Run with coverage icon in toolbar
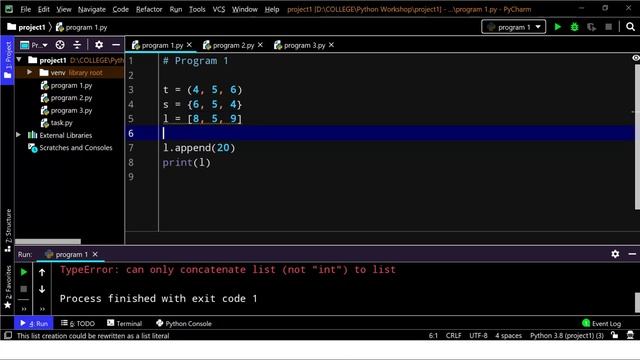Viewport: 640px width, 360px height. tap(591, 27)
